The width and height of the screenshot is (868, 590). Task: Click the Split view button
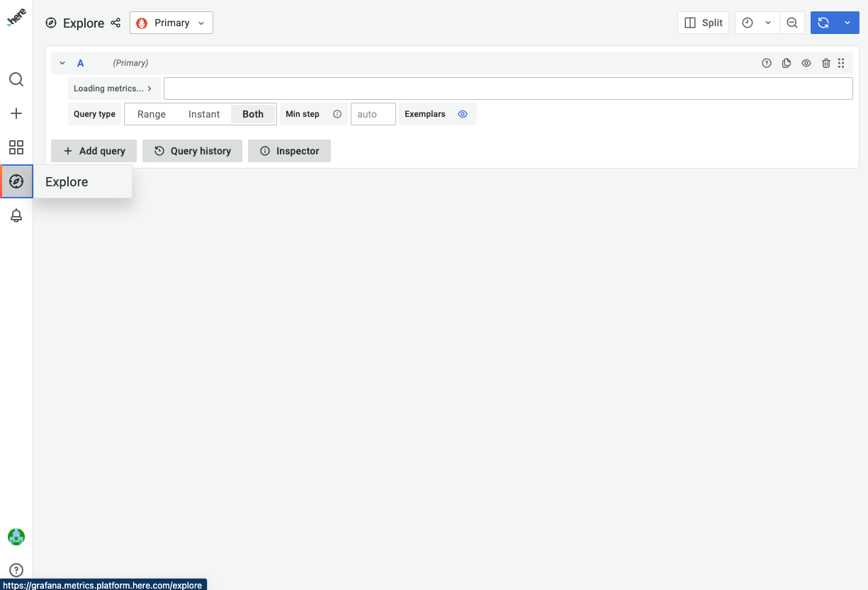(704, 23)
